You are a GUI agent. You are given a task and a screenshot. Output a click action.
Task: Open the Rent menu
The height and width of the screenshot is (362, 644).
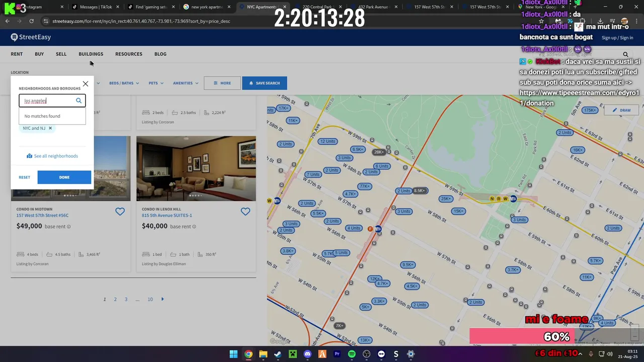pyautogui.click(x=17, y=54)
